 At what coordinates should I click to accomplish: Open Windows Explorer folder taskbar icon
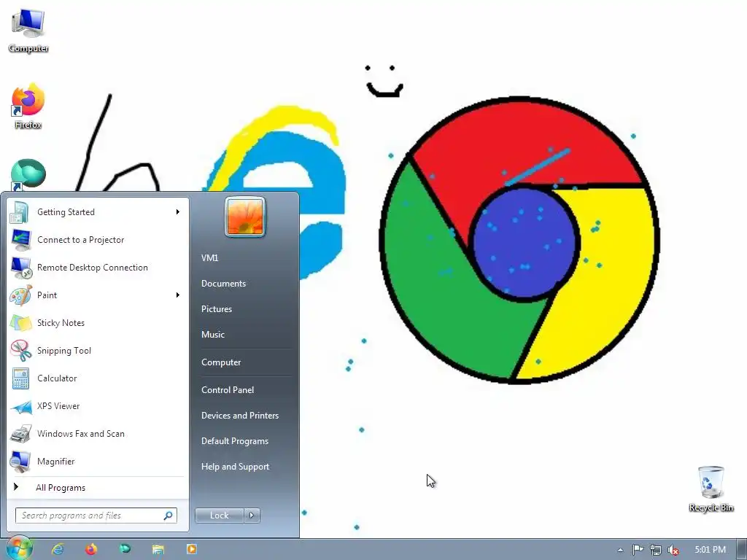158,549
